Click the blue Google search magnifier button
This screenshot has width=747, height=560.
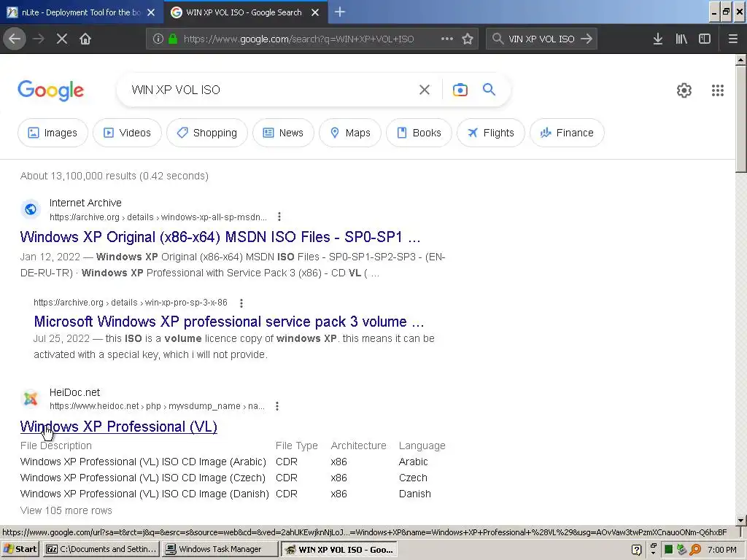[489, 89]
